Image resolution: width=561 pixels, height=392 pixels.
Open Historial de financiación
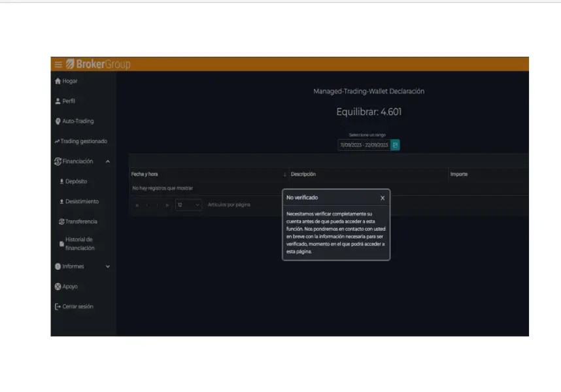click(x=80, y=244)
